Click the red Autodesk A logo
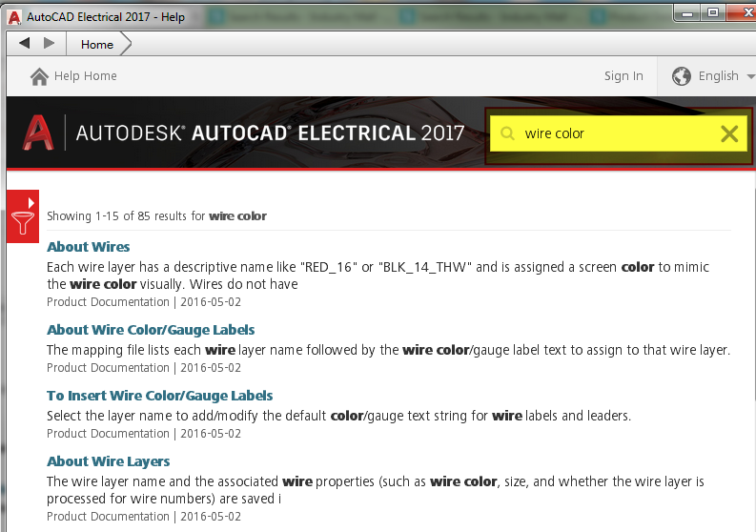 point(37,133)
